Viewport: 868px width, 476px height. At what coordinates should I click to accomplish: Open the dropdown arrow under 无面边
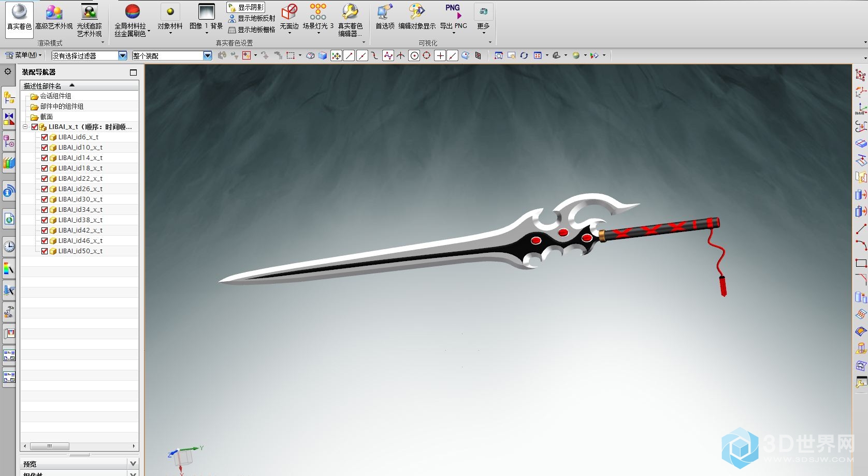click(x=289, y=33)
